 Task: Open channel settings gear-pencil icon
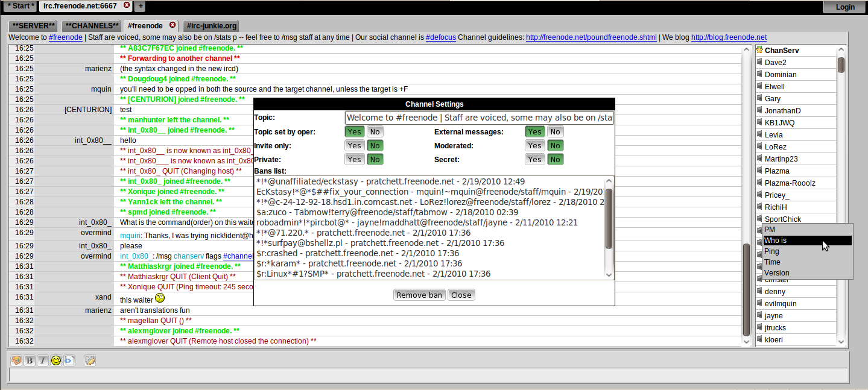pyautogui.click(x=90, y=360)
